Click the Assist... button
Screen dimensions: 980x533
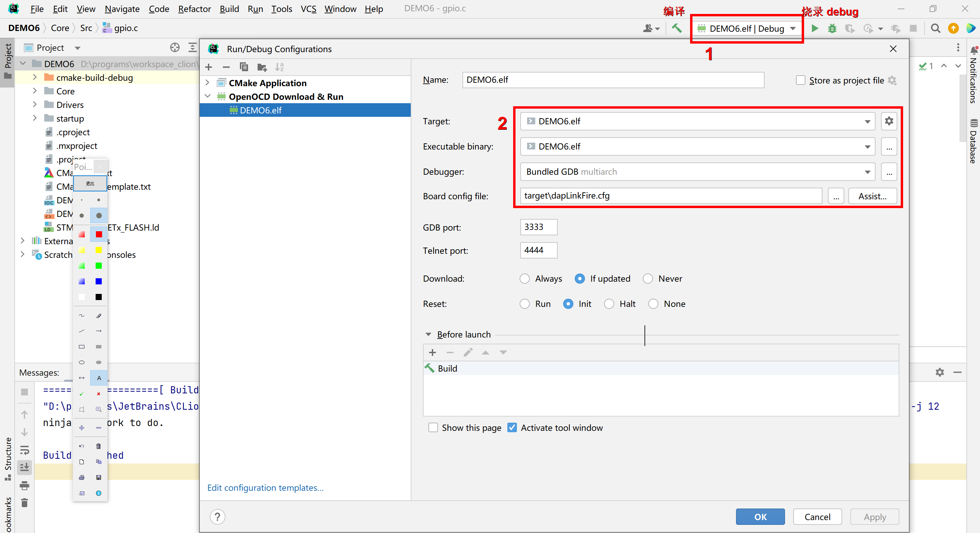coord(872,196)
